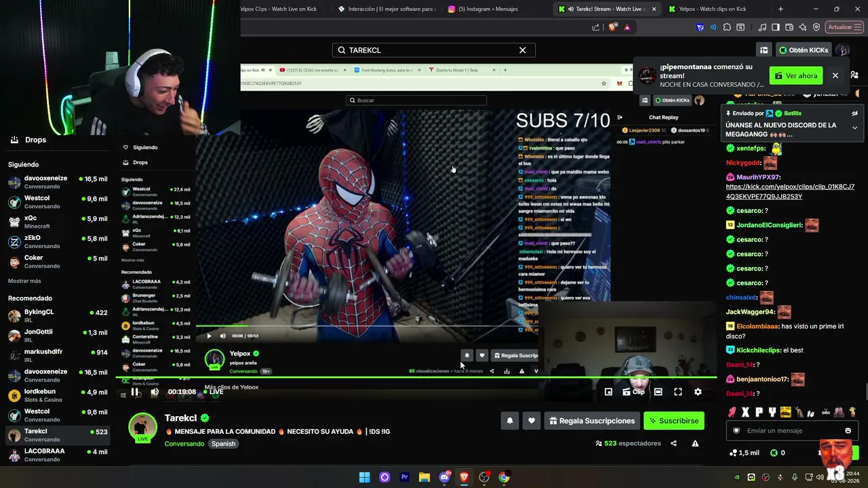Screen dimensions: 868x488
Task: Open Brave Shields lion icon
Action: (x=612, y=27)
